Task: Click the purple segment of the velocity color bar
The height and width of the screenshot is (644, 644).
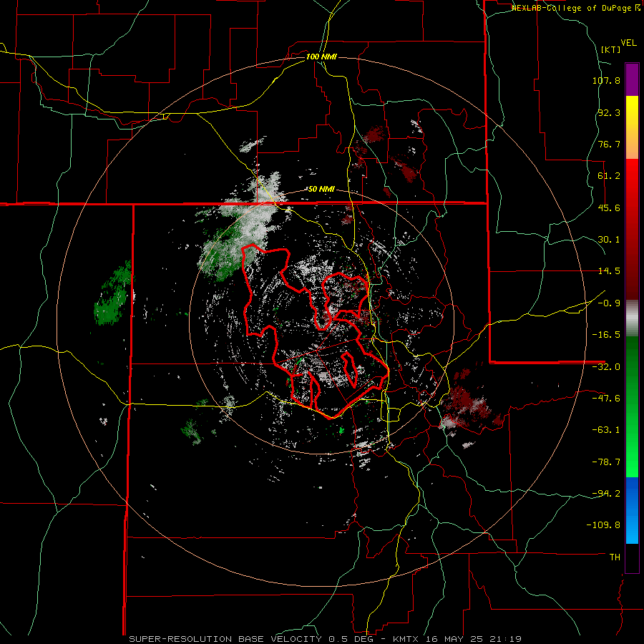Action: 632,80
